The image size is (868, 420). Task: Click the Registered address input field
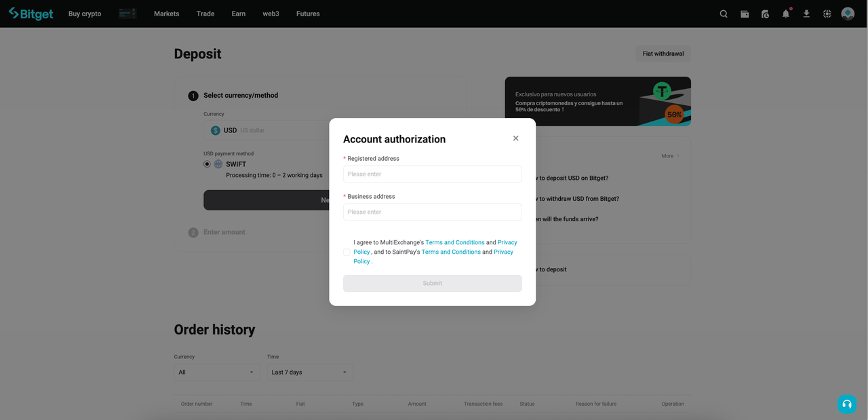432,174
